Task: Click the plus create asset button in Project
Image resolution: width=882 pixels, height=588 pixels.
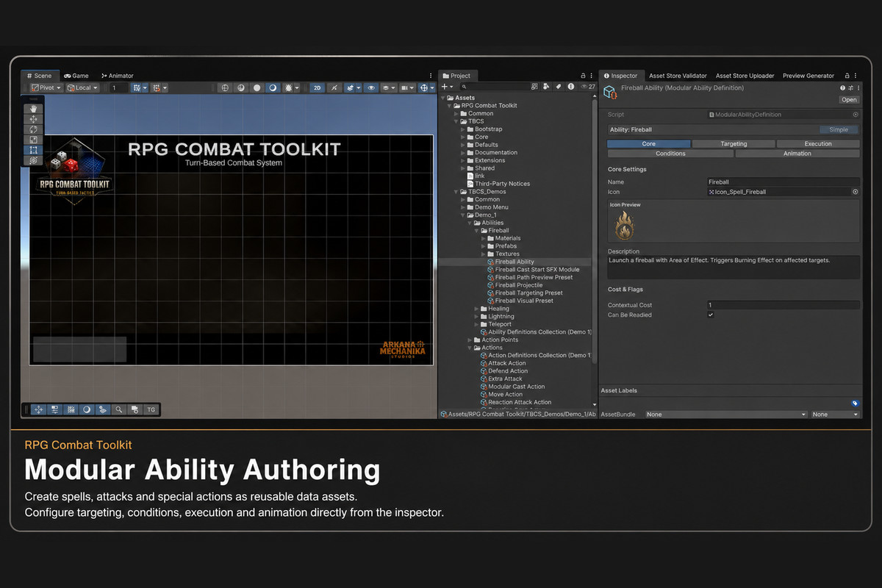Action: [x=446, y=87]
